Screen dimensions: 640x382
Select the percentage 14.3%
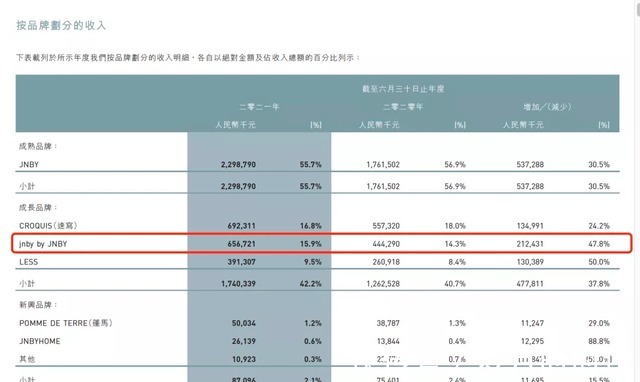point(455,244)
